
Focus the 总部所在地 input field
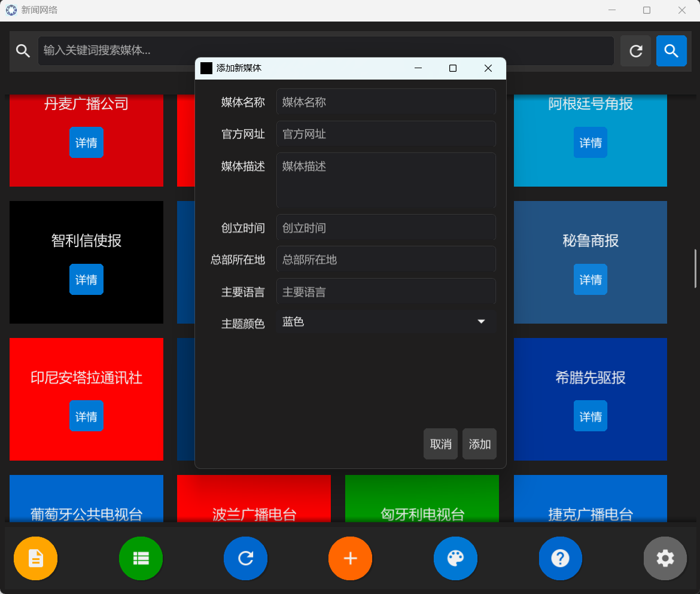click(386, 259)
